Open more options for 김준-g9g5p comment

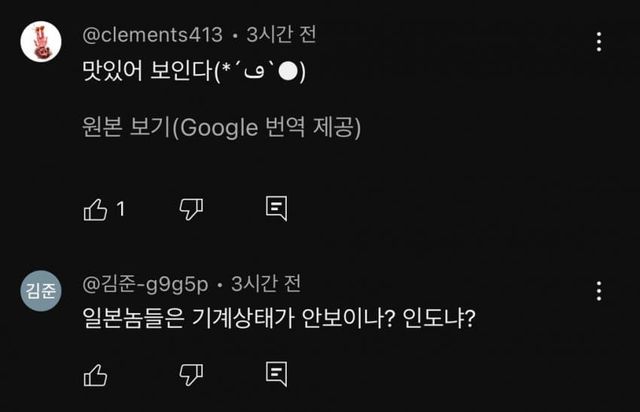point(599,291)
